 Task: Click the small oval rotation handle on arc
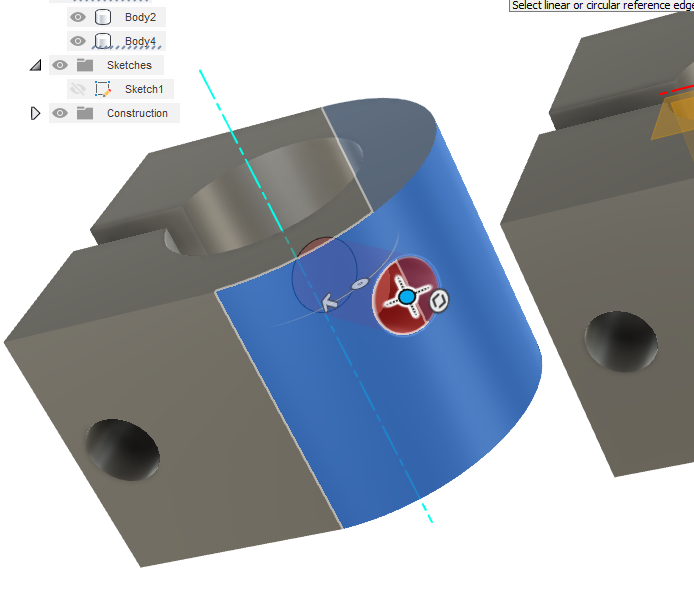point(360,284)
